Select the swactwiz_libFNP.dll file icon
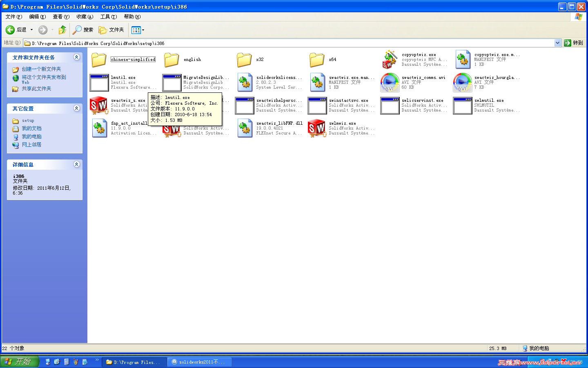 (x=244, y=128)
